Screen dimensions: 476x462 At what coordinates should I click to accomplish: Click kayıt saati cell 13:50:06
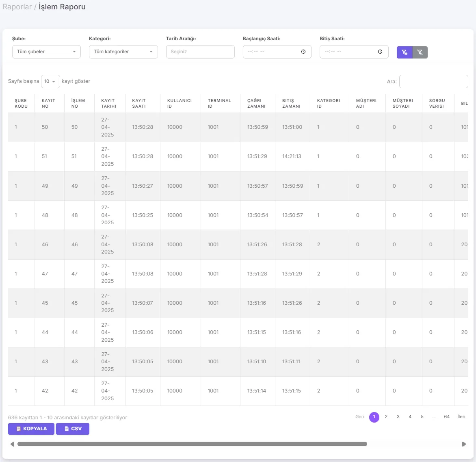click(143, 332)
